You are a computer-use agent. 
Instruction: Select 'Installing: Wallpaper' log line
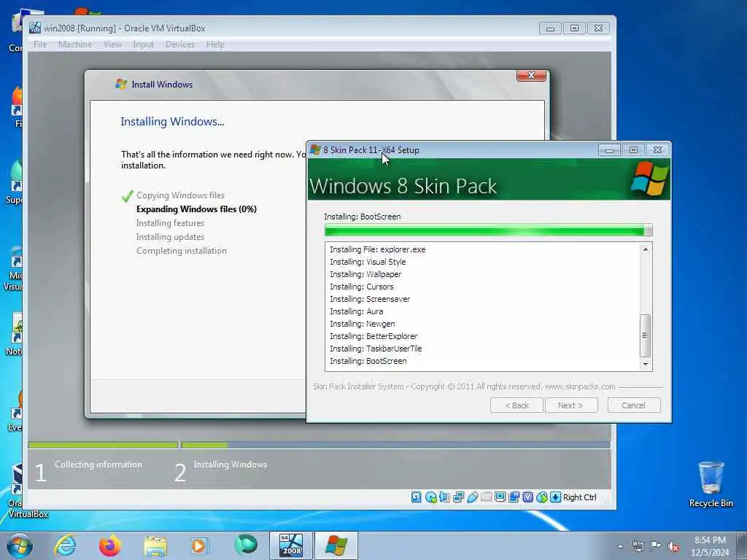pos(365,274)
